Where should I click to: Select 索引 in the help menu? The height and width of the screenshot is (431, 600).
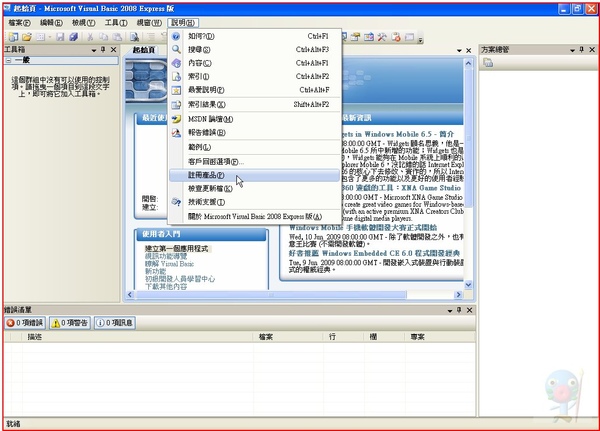(x=254, y=76)
